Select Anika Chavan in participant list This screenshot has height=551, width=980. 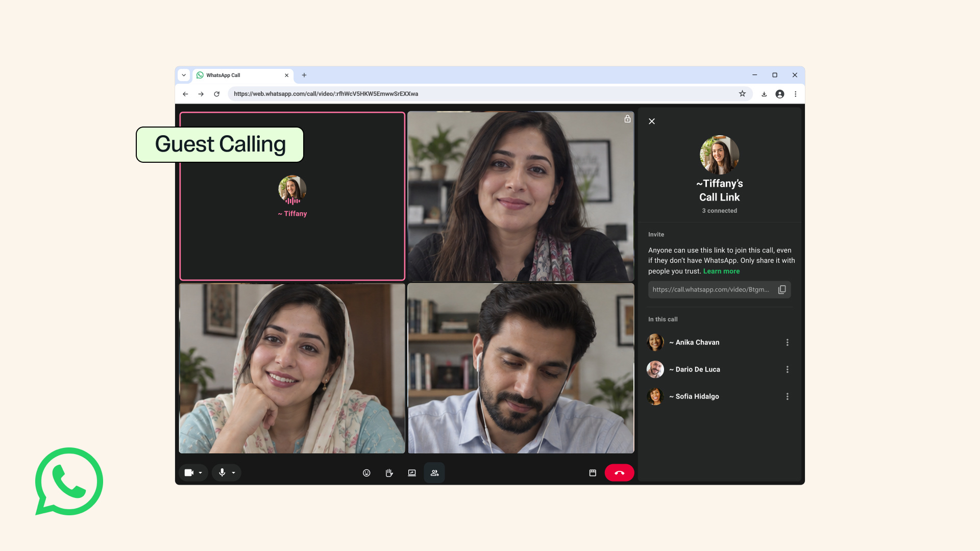point(719,342)
